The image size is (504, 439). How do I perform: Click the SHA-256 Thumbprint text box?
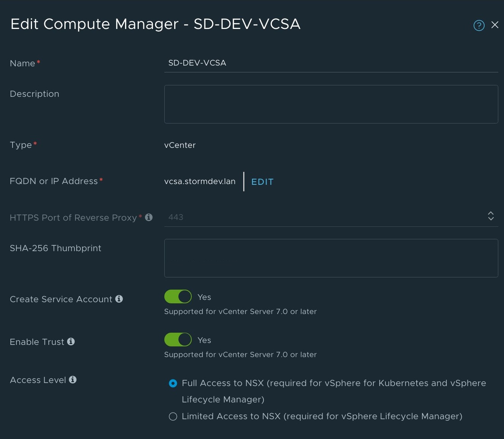pos(331,258)
